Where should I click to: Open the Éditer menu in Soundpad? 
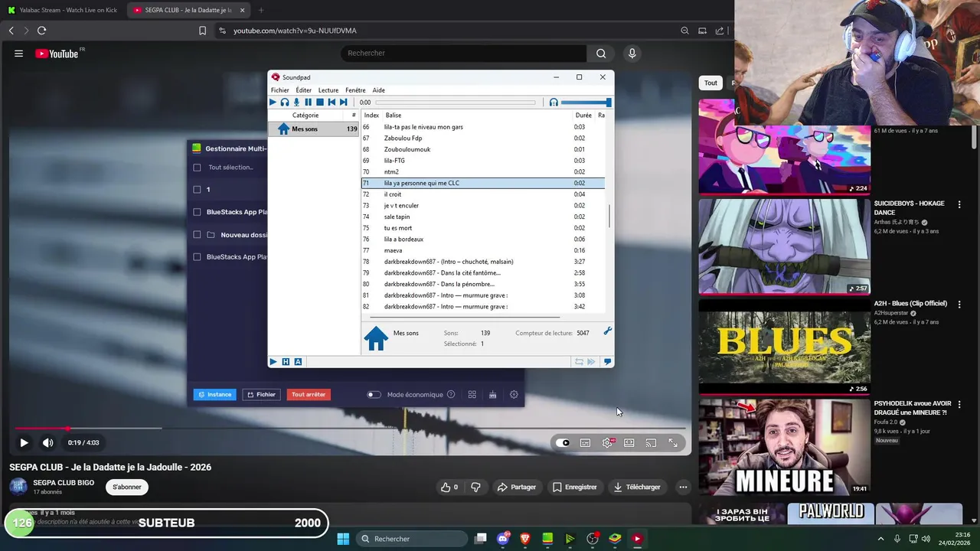(x=303, y=90)
